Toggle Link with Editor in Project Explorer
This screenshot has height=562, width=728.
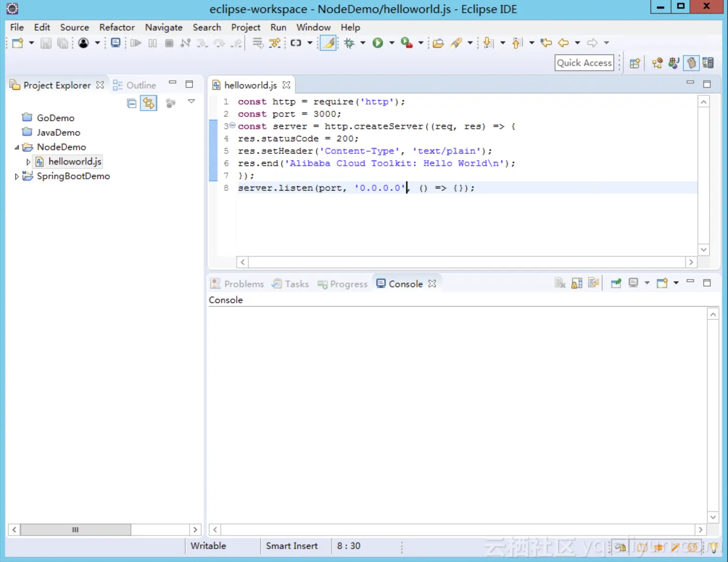pyautogui.click(x=149, y=103)
